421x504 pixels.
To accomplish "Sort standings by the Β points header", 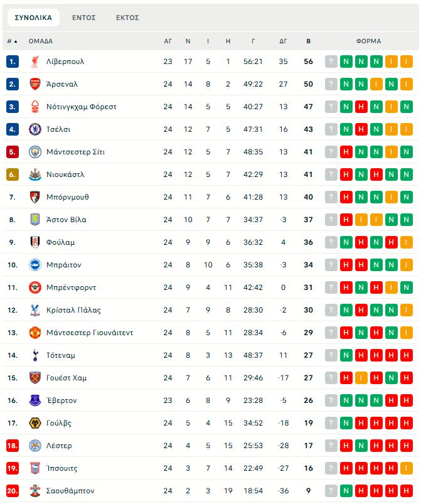I will (x=308, y=41).
